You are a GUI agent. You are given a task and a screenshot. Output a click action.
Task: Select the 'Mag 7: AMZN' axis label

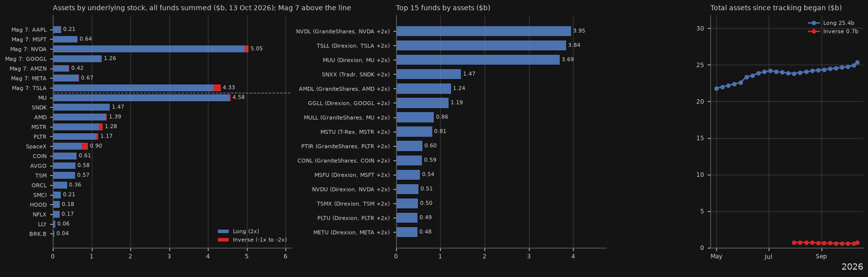pos(28,69)
